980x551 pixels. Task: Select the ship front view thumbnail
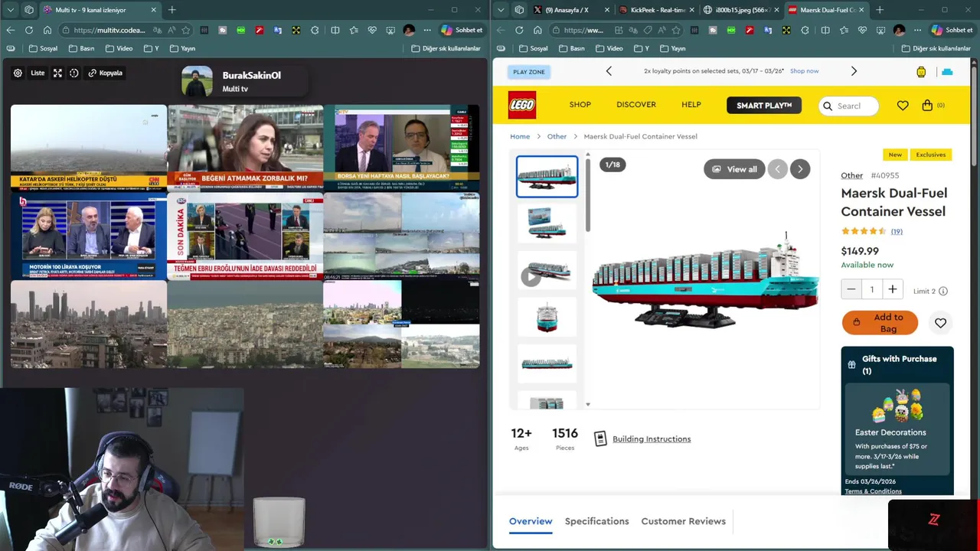click(547, 316)
